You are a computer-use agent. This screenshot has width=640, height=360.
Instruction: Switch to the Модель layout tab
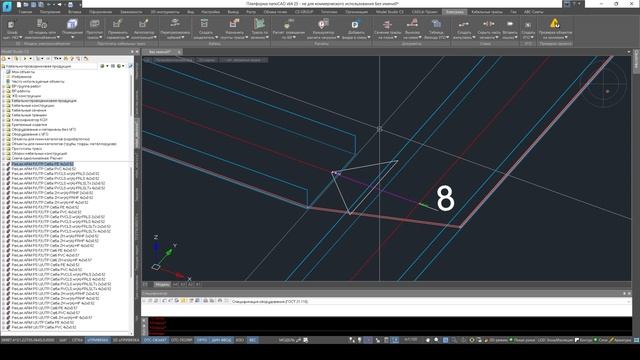point(162,284)
